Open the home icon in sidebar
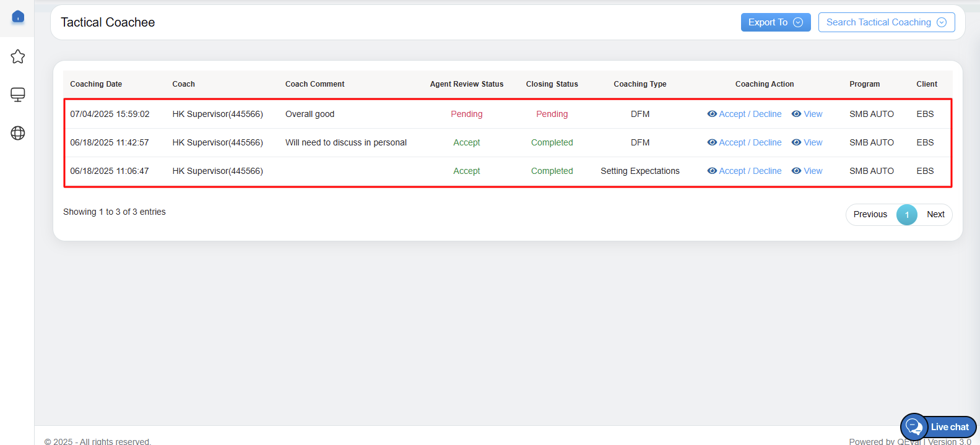 coord(18,17)
